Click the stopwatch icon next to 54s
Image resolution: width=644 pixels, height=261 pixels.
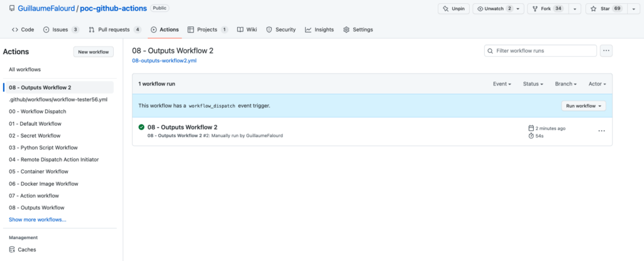[x=531, y=136]
